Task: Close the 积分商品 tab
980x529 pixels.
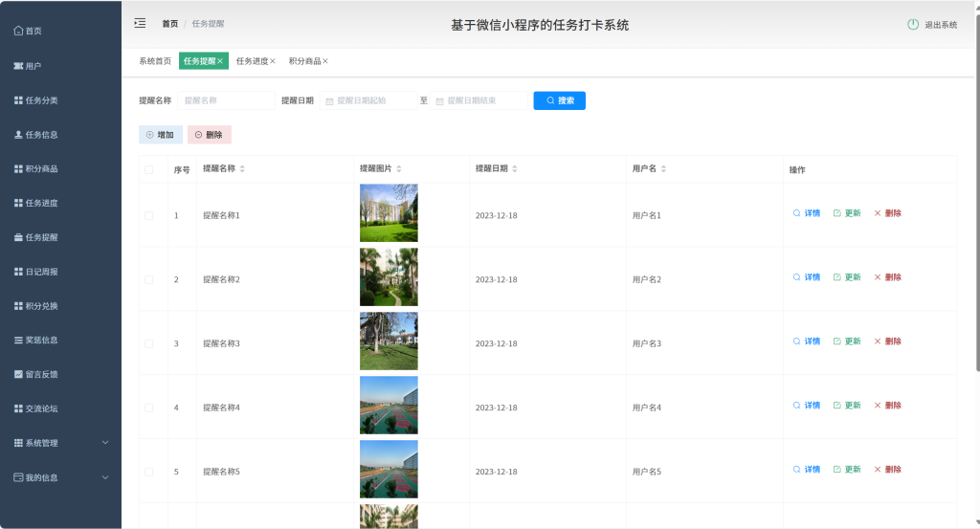Action: pyautogui.click(x=325, y=61)
